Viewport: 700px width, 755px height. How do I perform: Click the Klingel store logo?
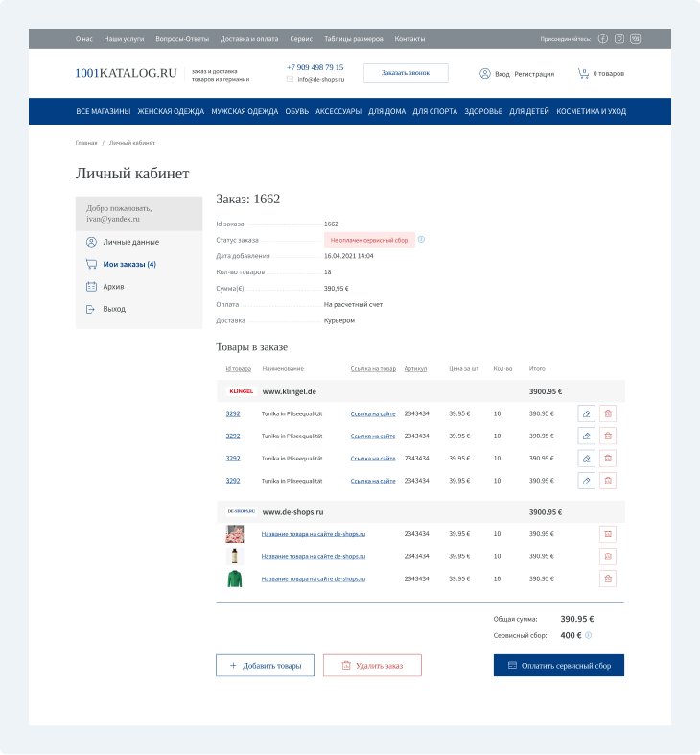pos(242,391)
